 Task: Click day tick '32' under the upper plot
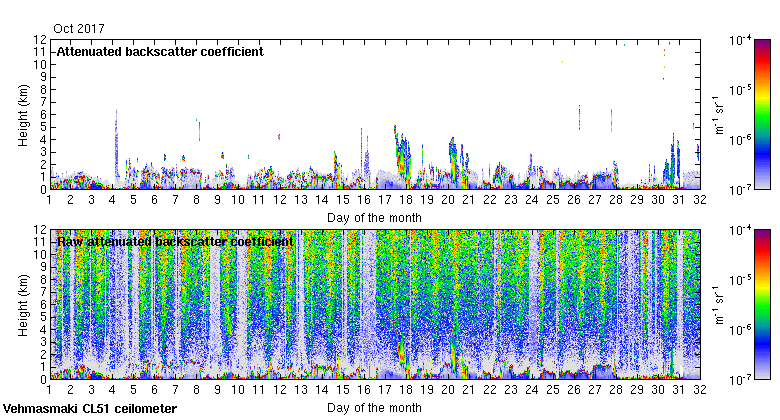coord(700,200)
